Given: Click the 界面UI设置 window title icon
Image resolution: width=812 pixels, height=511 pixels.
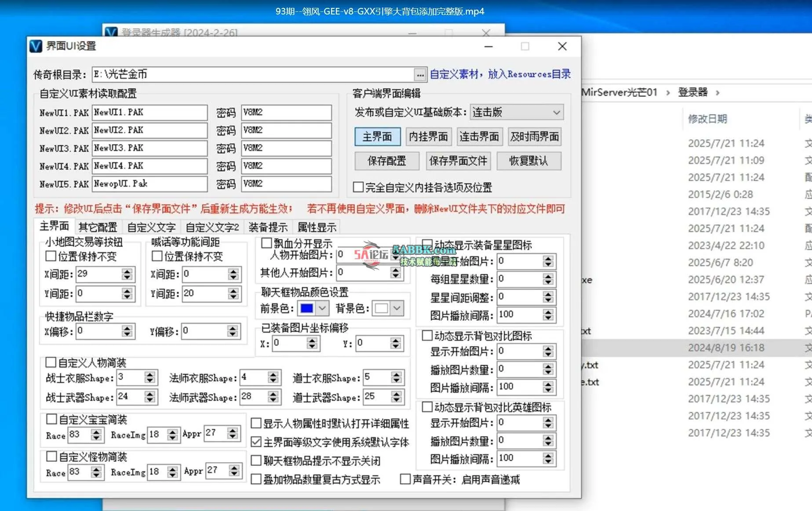Looking at the screenshot, I should click(x=36, y=46).
